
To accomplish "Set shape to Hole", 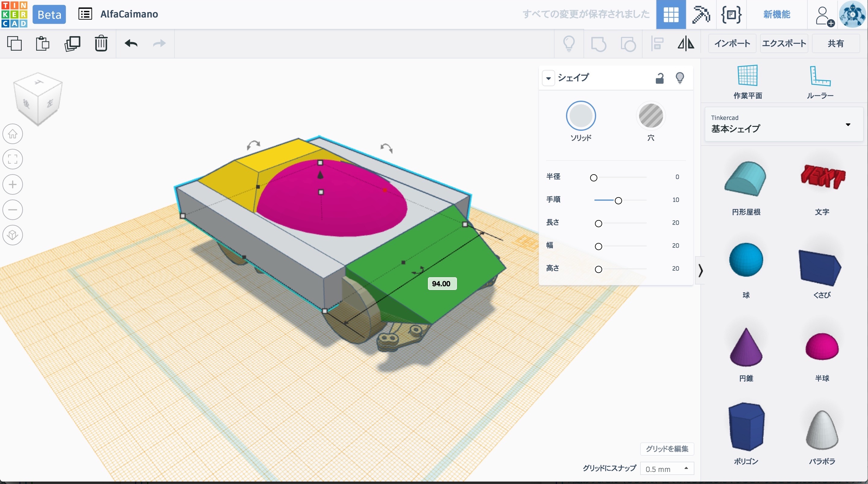I will point(651,116).
